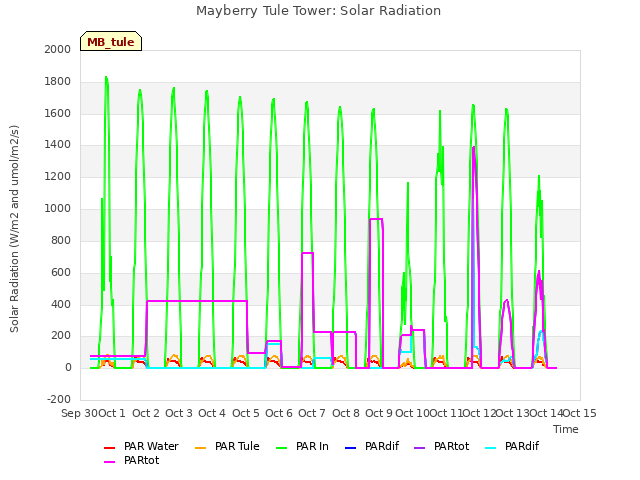Click the blue PARdif legend swatch
This screenshot has width=640, height=480.
351,448
